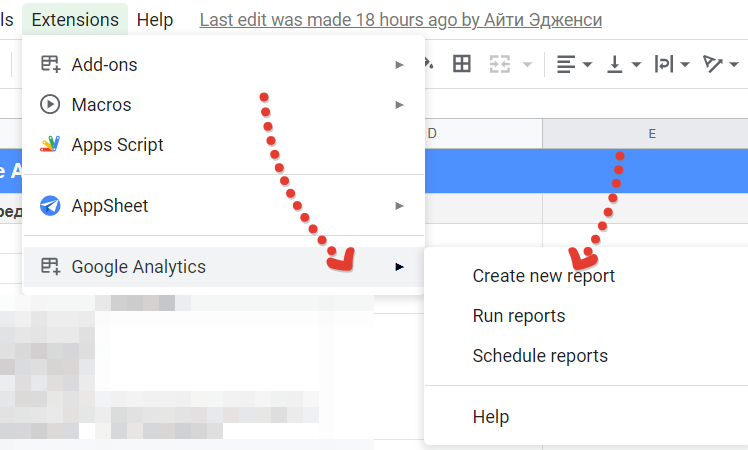Select Macros menu entry

tap(223, 105)
